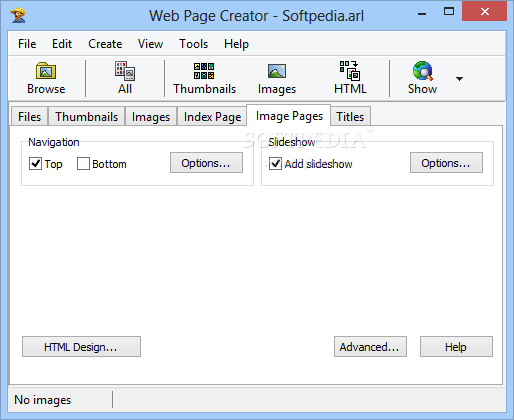
Task: Open the Create menu
Action: (x=105, y=44)
